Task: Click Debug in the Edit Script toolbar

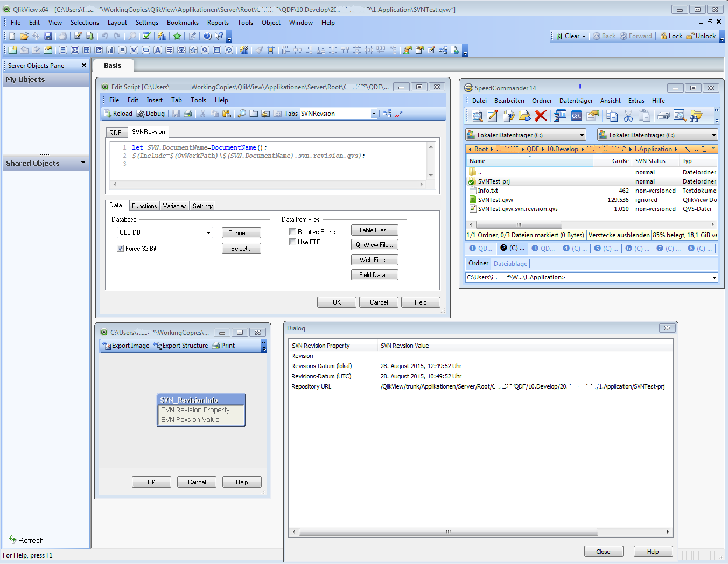Action: click(151, 114)
